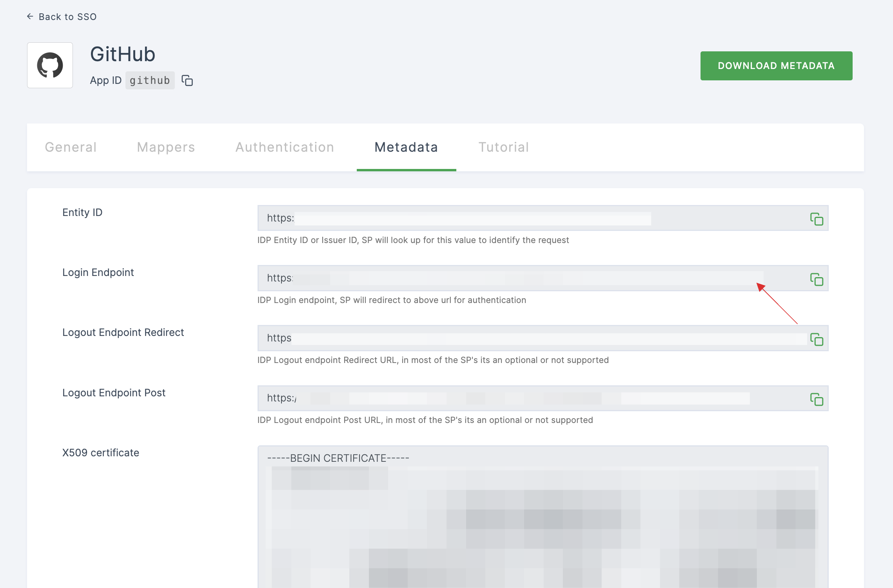Copy the Logout Endpoint Redirect URL

coord(817,339)
